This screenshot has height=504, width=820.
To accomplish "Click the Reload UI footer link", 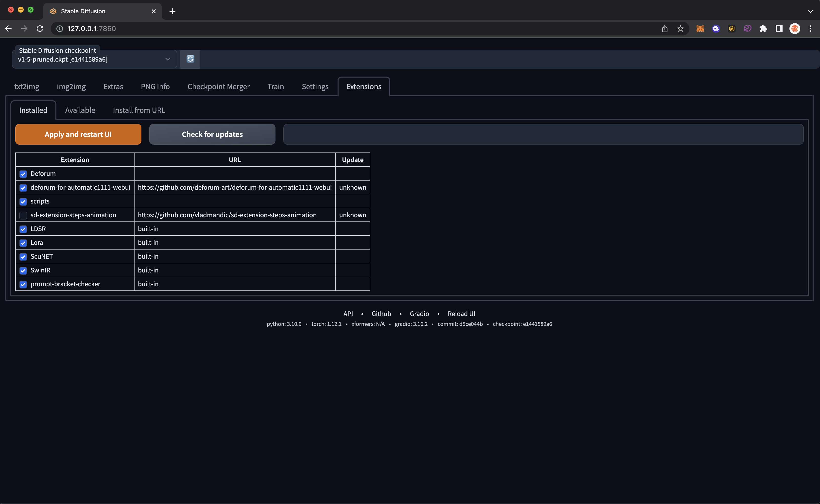I will [x=461, y=314].
